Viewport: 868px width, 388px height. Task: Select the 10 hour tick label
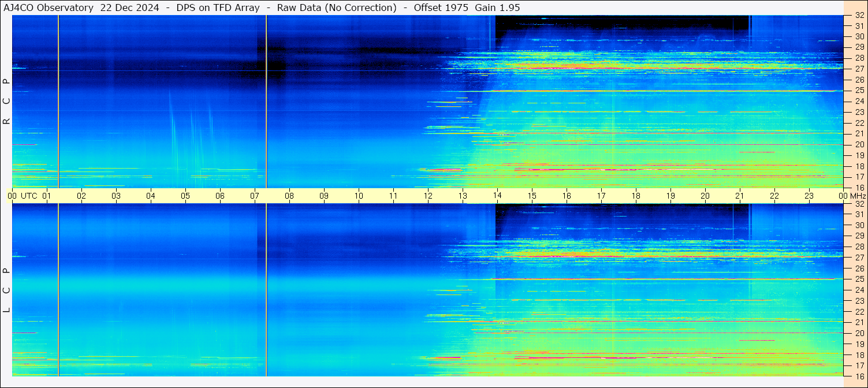click(x=359, y=196)
